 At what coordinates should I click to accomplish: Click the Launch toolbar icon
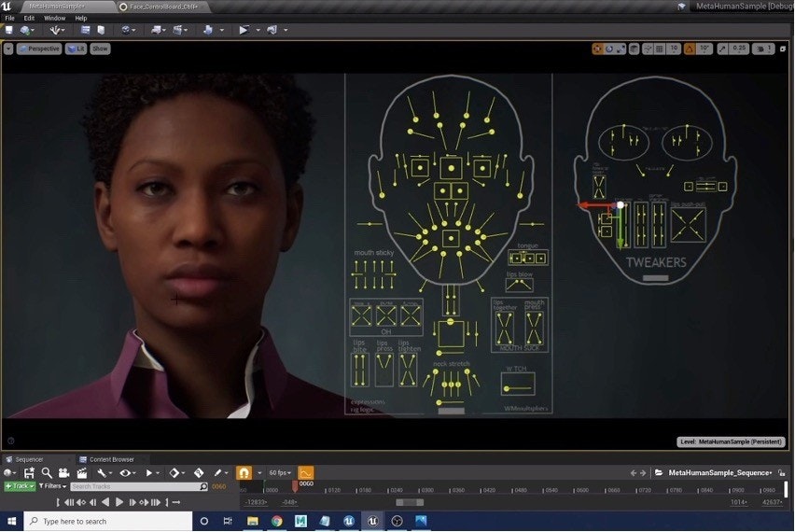click(272, 30)
